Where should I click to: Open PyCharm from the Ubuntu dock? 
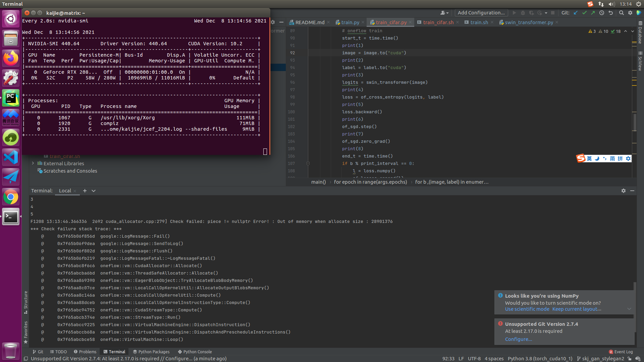coord(11,98)
